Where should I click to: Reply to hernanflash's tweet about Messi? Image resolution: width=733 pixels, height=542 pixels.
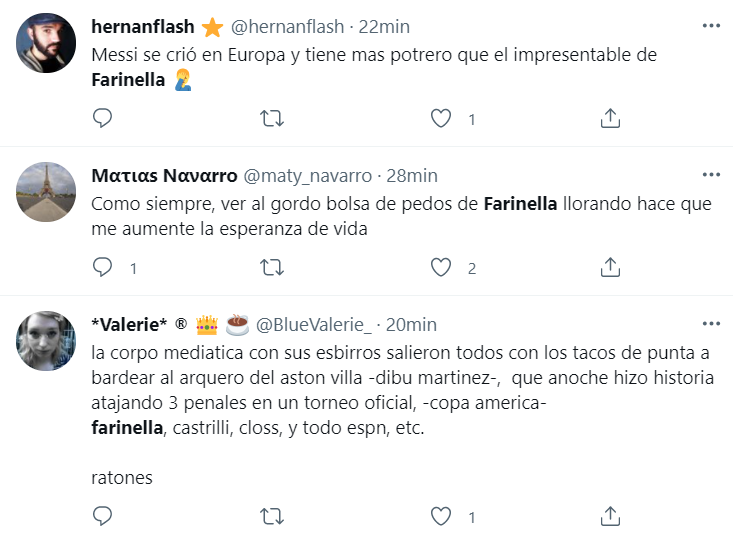(x=102, y=119)
